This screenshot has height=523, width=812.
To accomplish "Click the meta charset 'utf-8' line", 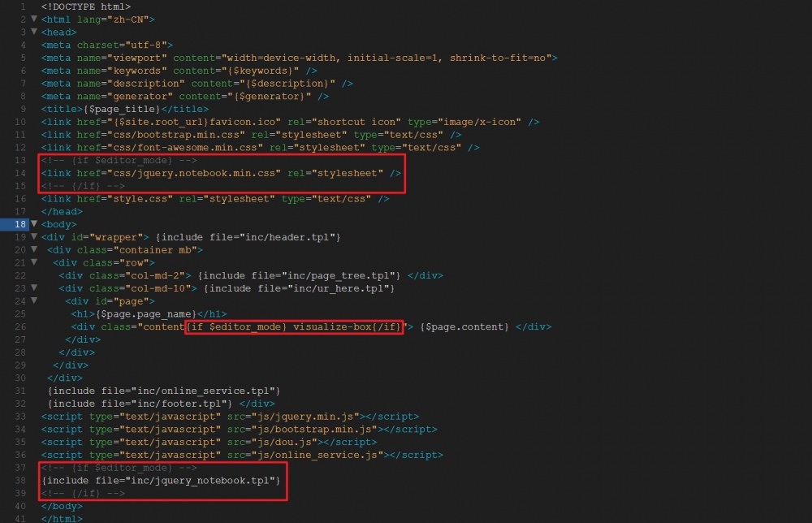I will (x=107, y=45).
